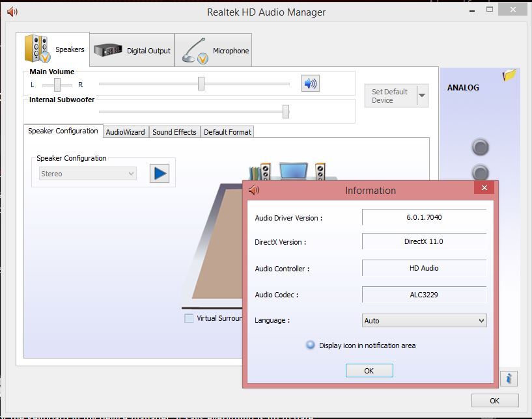Click the ANALOG panel heading

[463, 87]
